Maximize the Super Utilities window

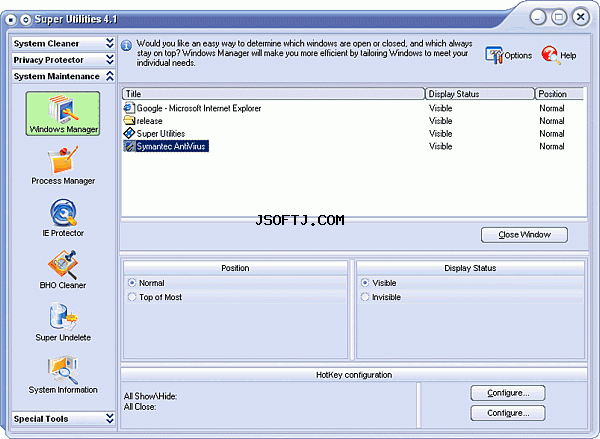(x=559, y=17)
